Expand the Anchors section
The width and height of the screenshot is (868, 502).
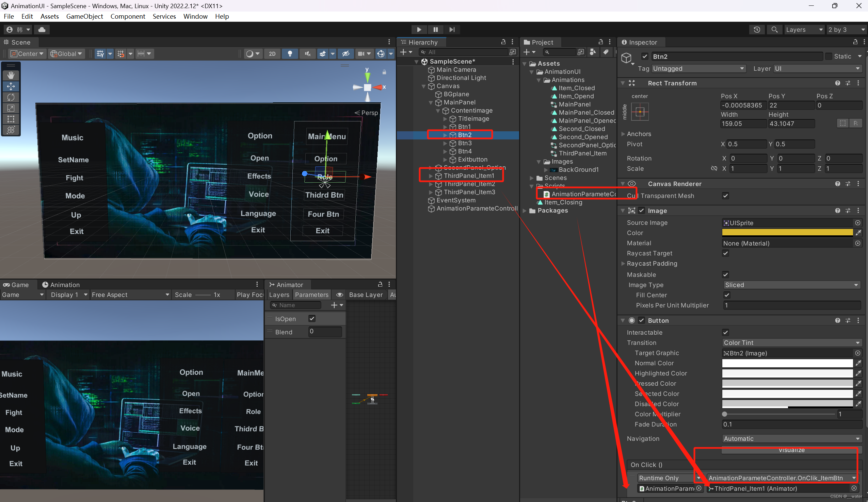tap(623, 134)
